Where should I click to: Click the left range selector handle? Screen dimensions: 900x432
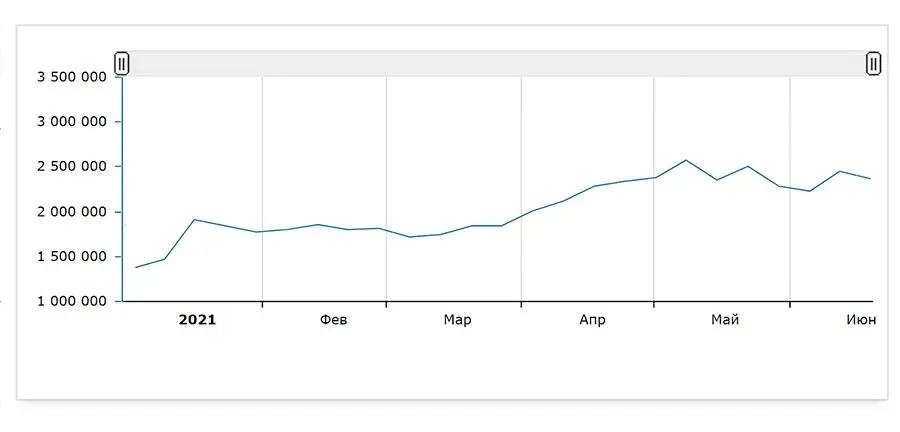pyautogui.click(x=122, y=64)
